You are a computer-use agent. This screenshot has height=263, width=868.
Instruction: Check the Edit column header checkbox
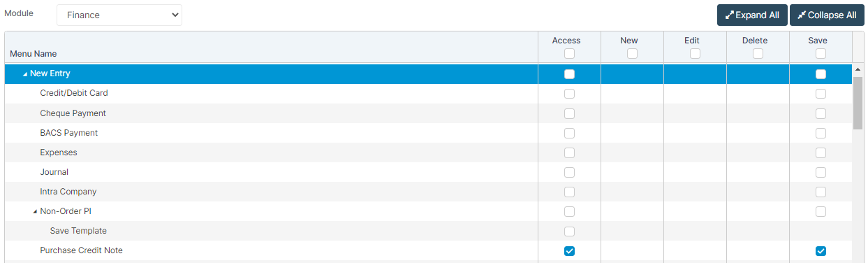point(695,54)
